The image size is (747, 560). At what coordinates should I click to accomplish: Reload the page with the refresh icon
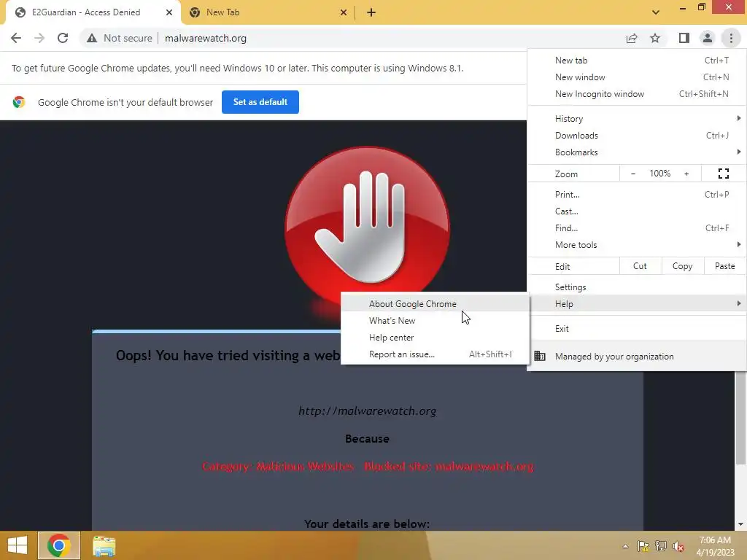pos(63,38)
